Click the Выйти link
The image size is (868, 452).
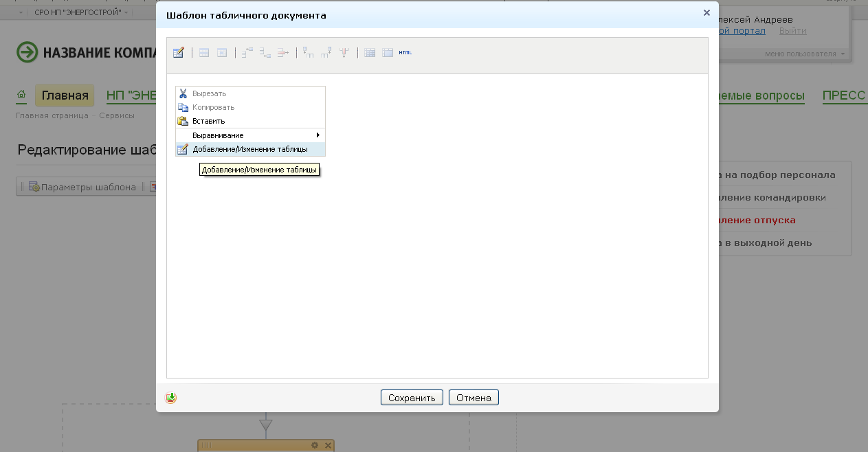pos(792,31)
